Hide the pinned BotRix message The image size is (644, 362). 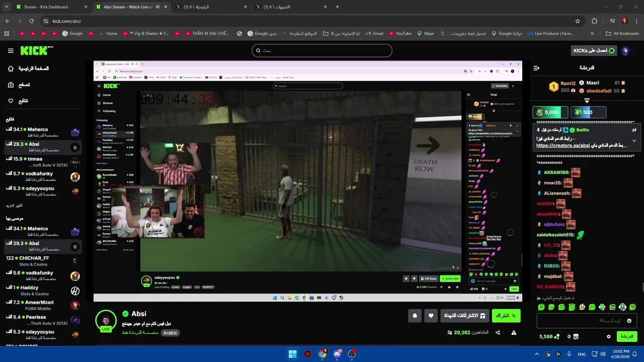[x=634, y=130]
